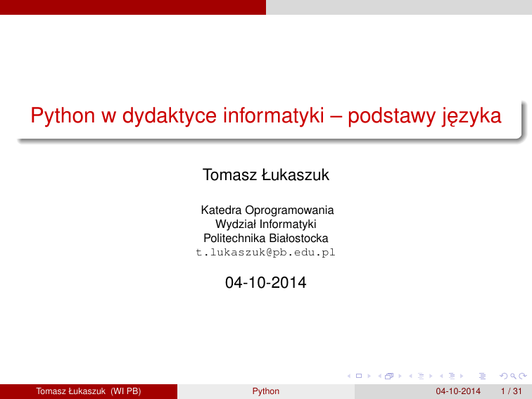
Task: Click the Python short title in footer
Action: pos(265,391)
